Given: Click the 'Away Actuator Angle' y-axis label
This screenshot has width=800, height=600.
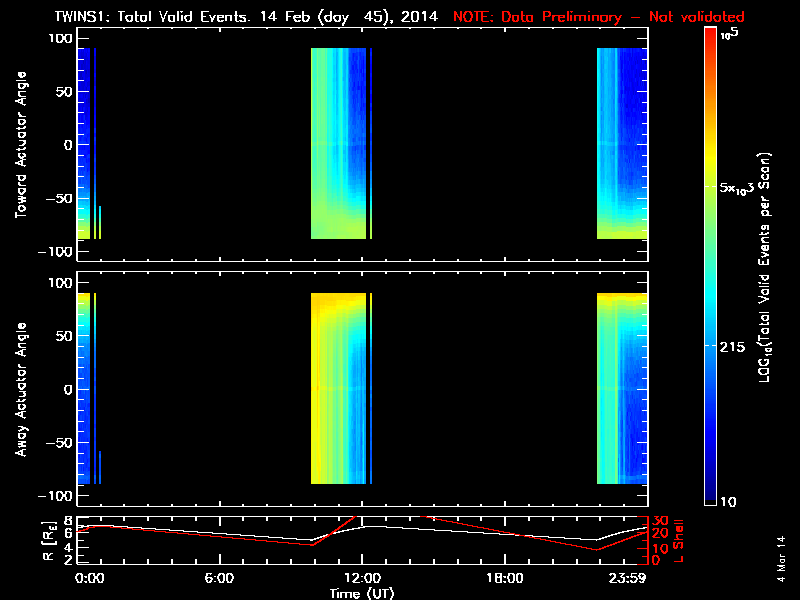Looking at the screenshot, I should [x=21, y=389].
